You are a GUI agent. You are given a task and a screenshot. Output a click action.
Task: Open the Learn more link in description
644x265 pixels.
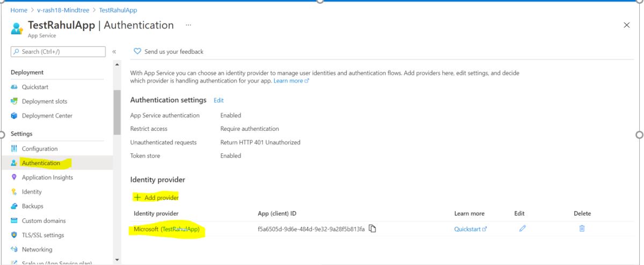tap(291, 81)
